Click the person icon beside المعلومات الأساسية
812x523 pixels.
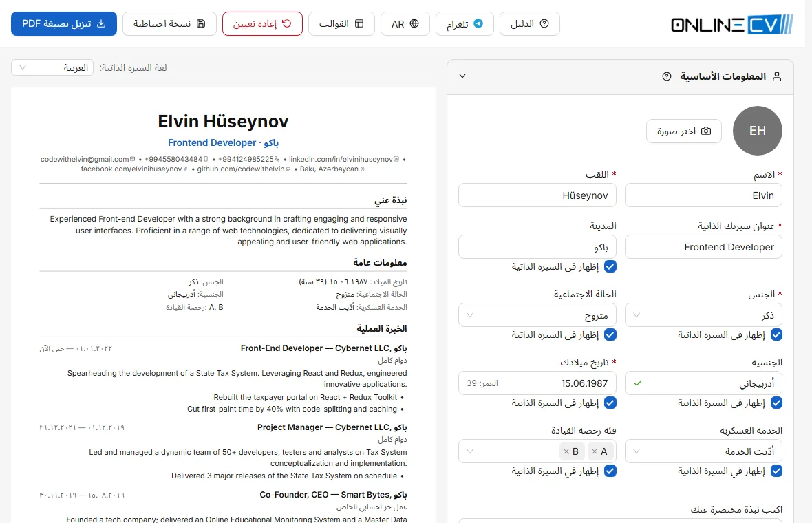(777, 76)
